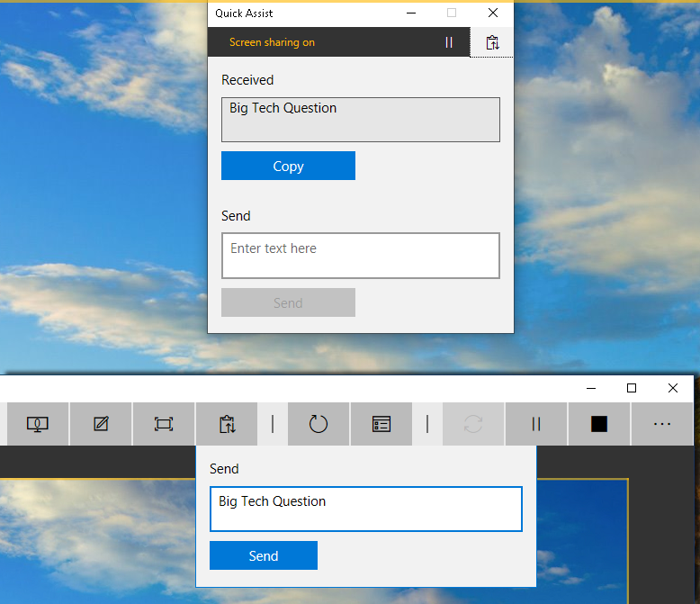Close the Quick Assist window
The image size is (700, 604).
[x=493, y=14]
